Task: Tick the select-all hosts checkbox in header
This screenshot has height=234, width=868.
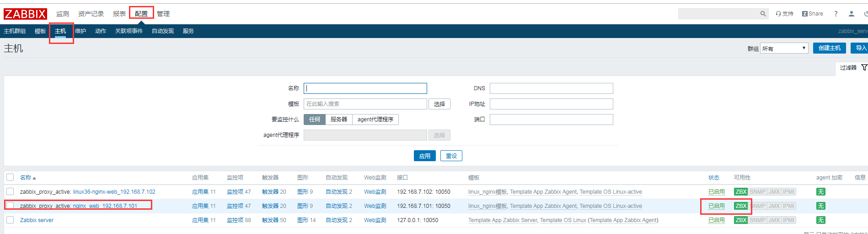Action: [x=10, y=177]
